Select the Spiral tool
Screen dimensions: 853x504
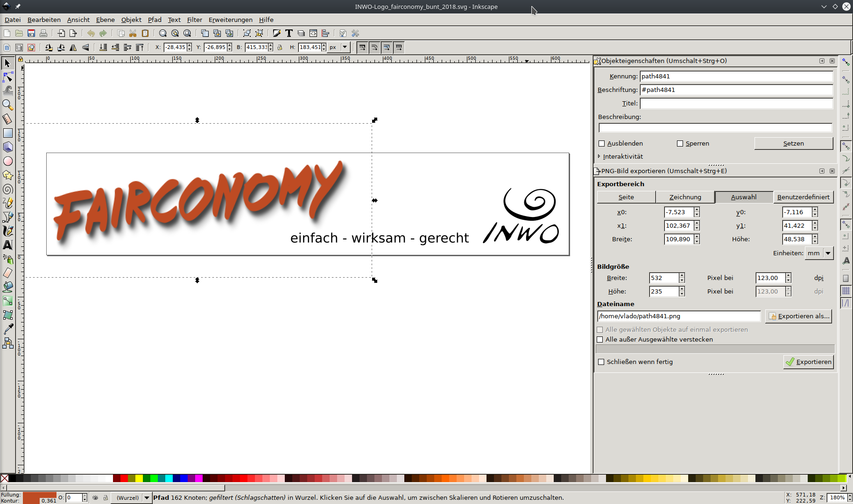[x=8, y=189]
